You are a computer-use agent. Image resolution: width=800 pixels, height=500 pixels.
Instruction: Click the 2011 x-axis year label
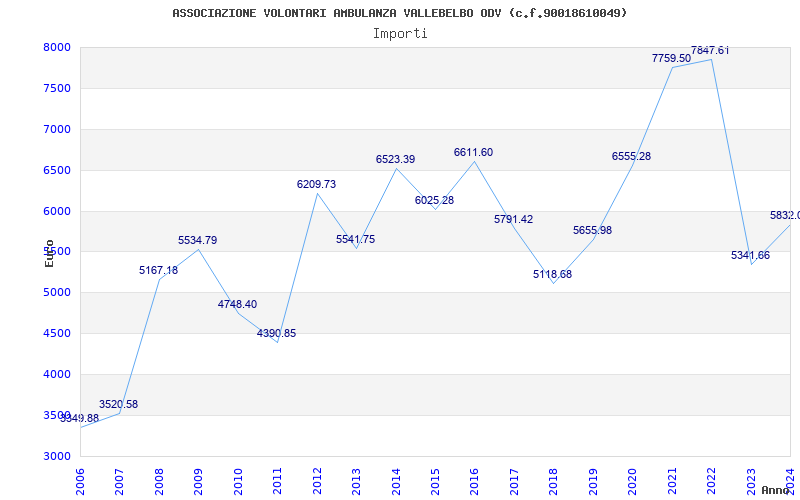point(277,481)
